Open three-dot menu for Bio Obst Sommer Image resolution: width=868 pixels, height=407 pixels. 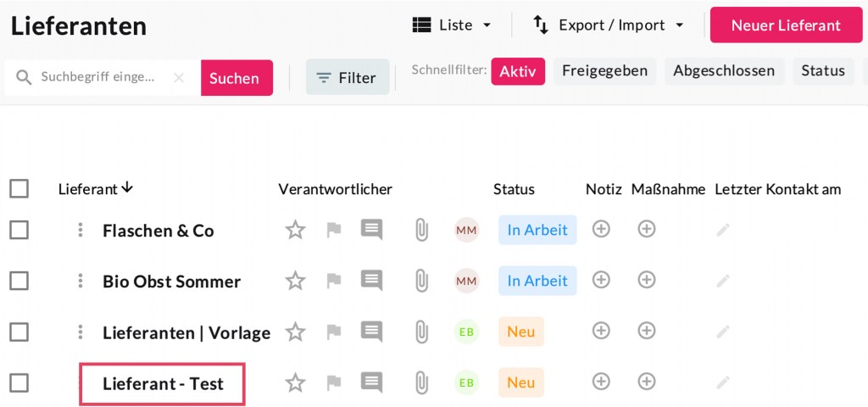(x=81, y=281)
